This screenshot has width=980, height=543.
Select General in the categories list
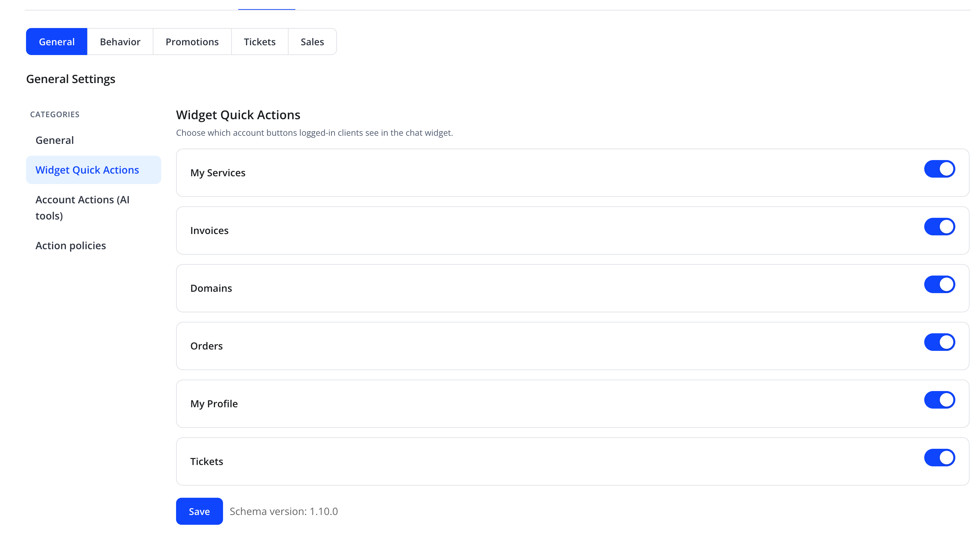point(94,140)
